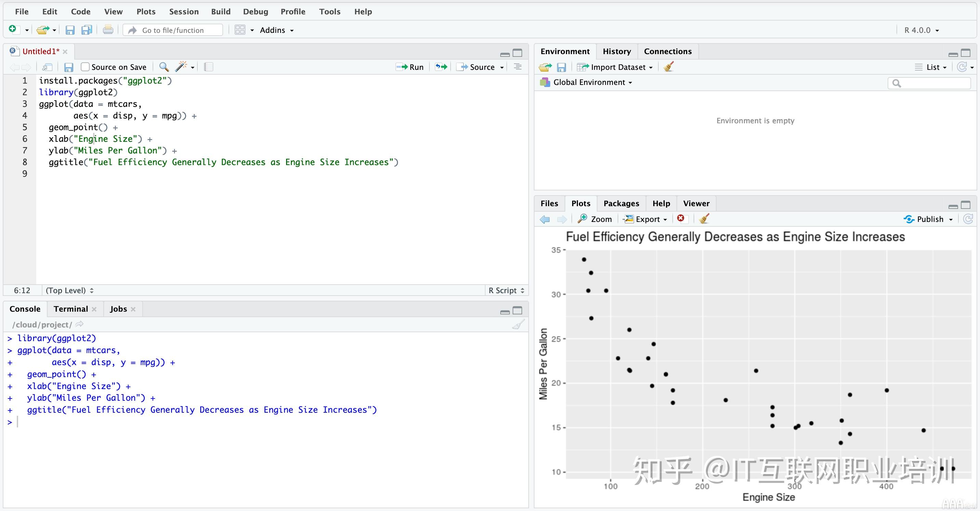Open the Code menu
This screenshot has width=980, height=511.
(x=81, y=11)
